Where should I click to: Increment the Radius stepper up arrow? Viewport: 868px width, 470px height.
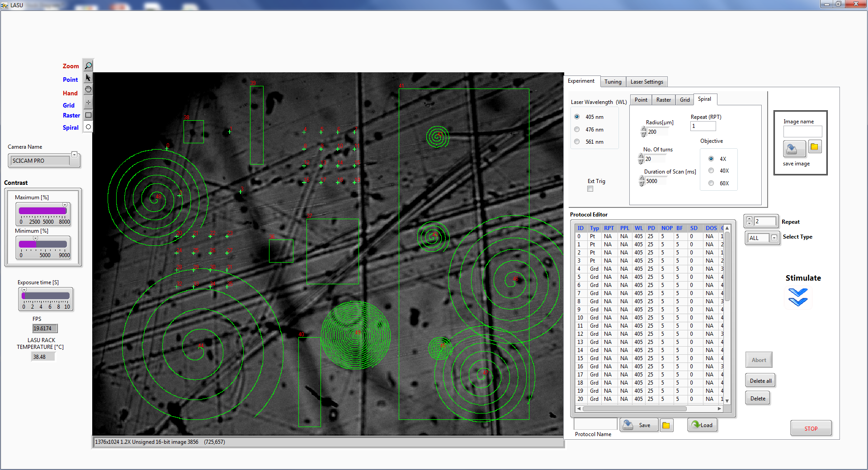[643, 129]
